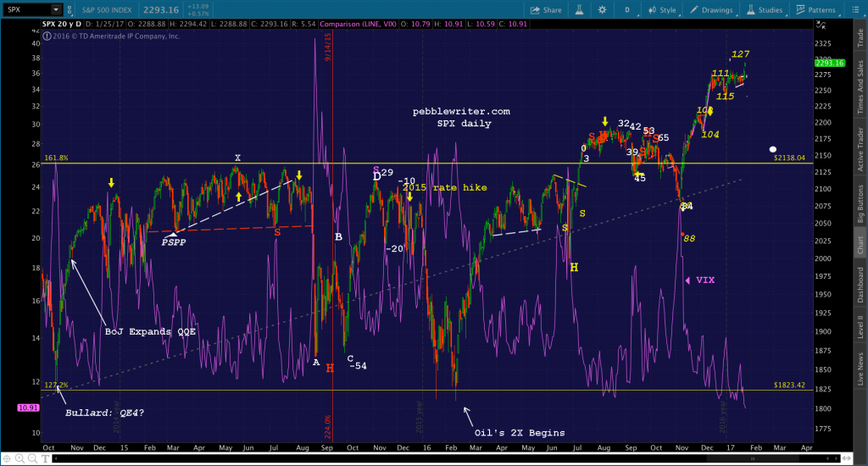The image size is (868, 466).
Task: Open the Studies menu
Action: [765, 10]
